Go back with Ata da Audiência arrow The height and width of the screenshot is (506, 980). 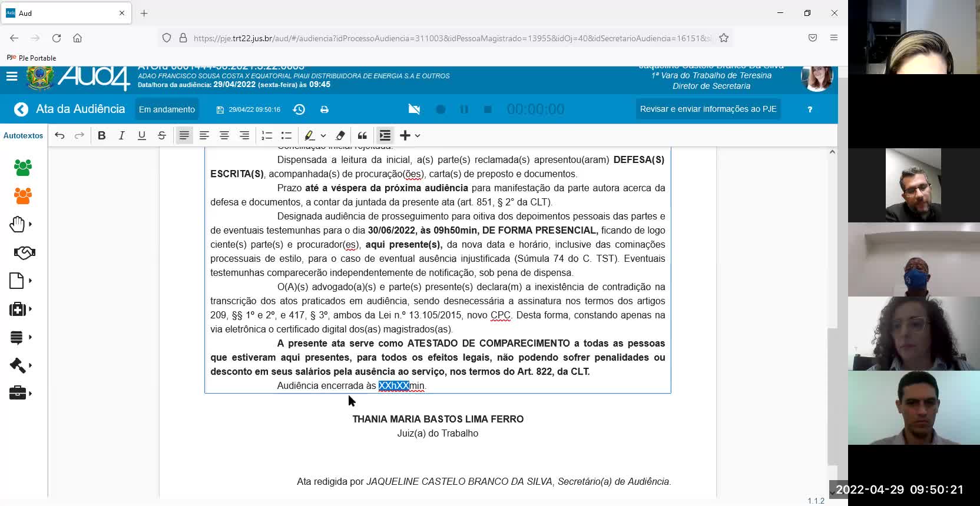pos(21,109)
